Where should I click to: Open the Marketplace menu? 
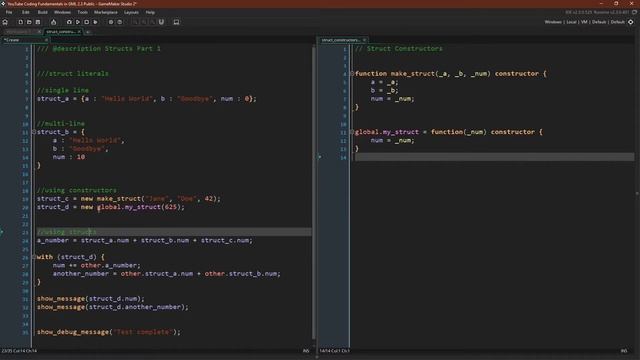[106, 12]
